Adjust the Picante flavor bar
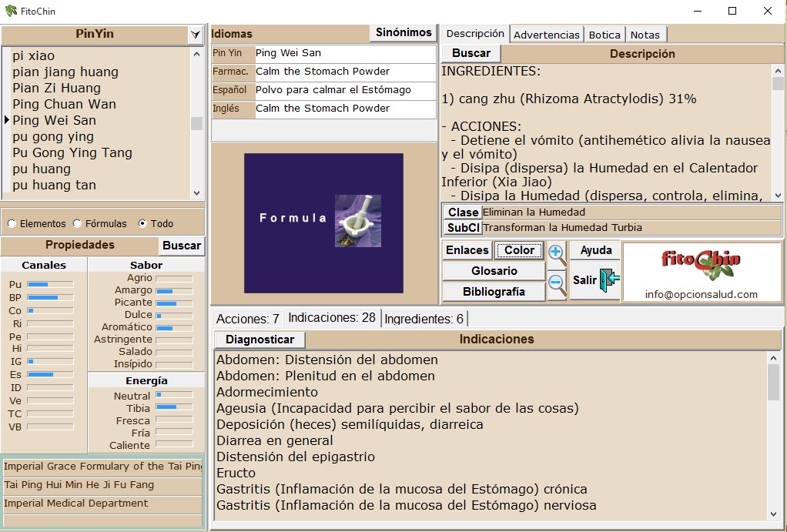 (x=173, y=303)
